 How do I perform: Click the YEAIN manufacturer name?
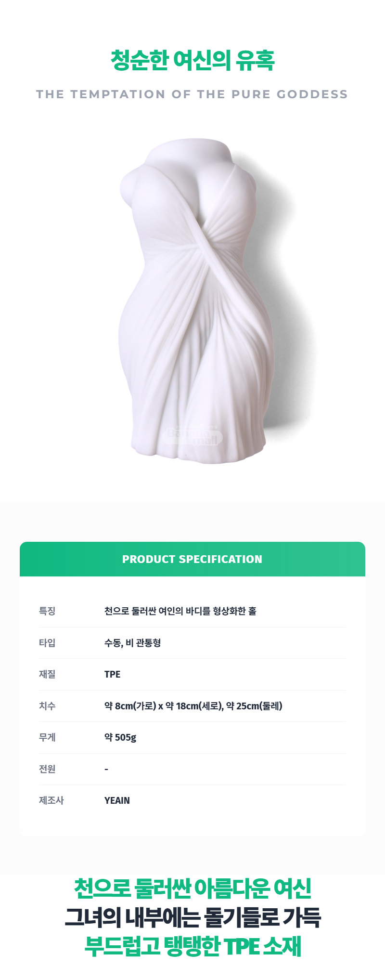[117, 800]
